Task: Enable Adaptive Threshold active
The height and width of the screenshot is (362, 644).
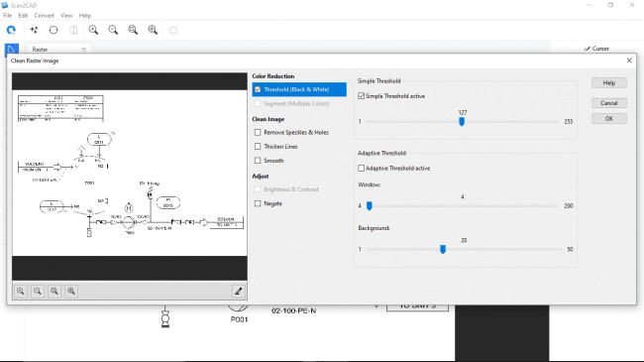Action: point(361,169)
